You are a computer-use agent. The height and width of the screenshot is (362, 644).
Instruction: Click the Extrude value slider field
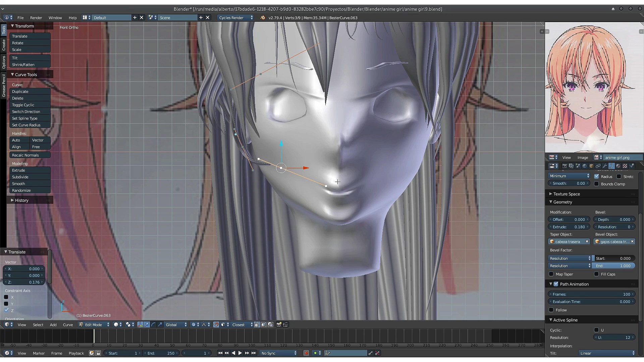click(569, 227)
